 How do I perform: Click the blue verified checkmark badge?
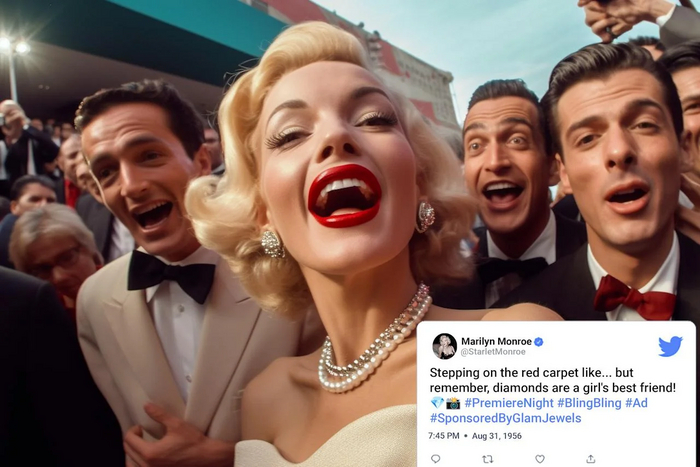(x=539, y=342)
